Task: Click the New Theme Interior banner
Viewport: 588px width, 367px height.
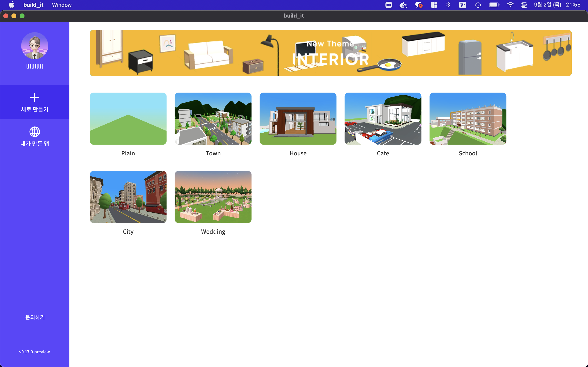Action: coord(331,53)
